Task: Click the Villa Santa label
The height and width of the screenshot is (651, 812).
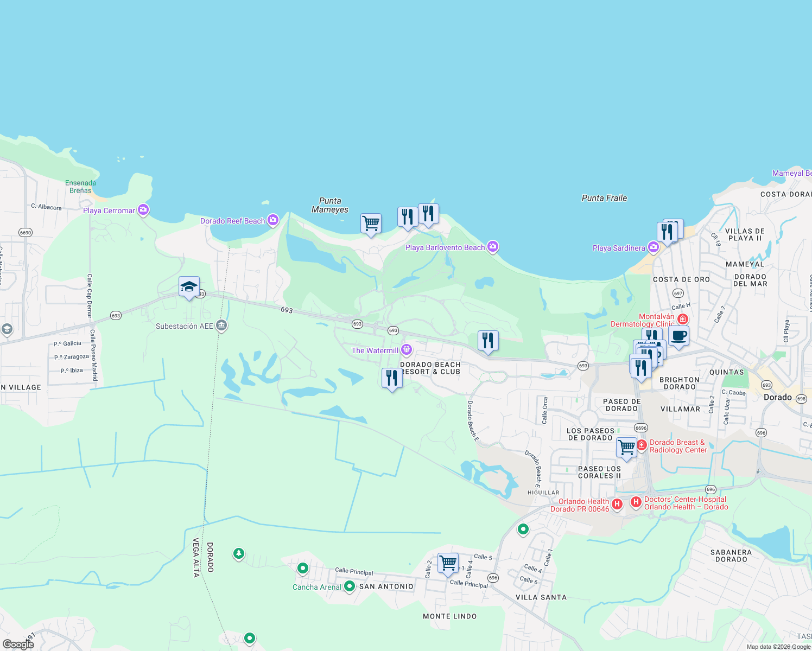Action: tap(541, 597)
